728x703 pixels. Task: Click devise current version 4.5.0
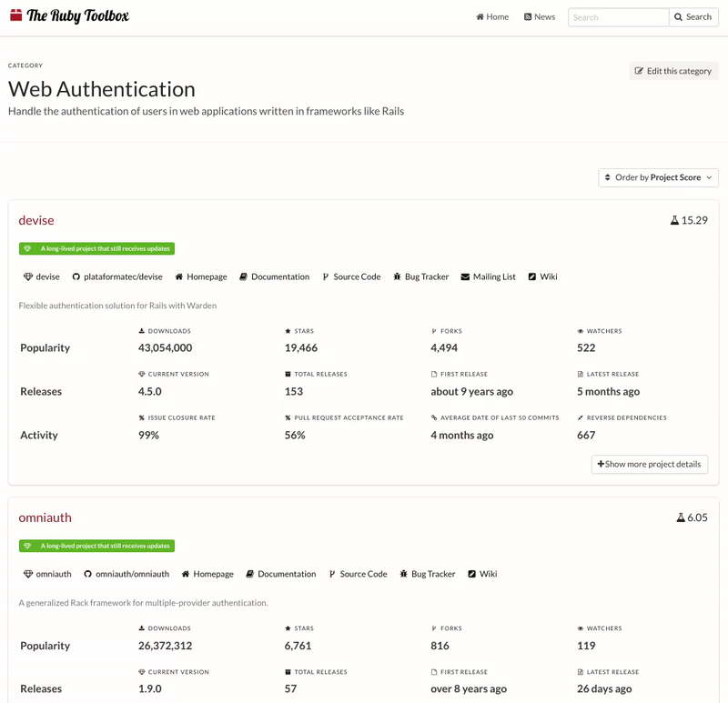[x=150, y=392]
